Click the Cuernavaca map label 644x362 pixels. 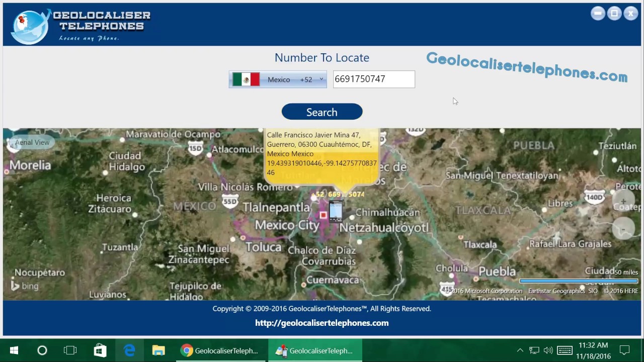[x=333, y=280]
